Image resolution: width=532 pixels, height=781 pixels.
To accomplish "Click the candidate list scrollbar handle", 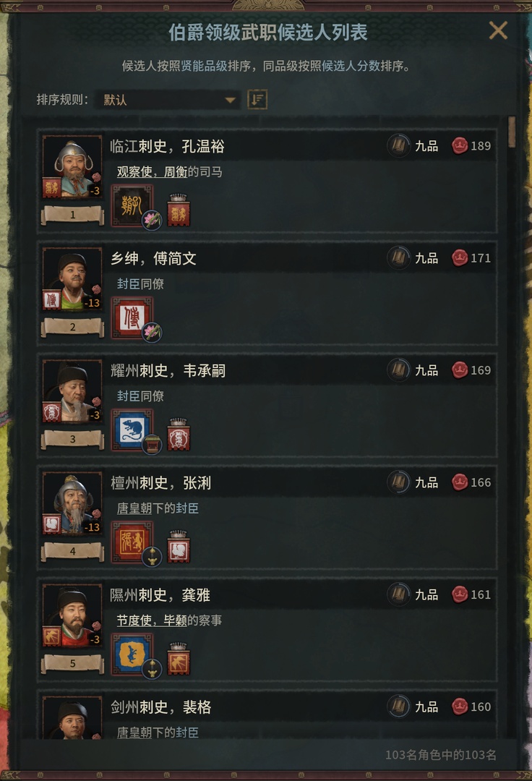I will pyautogui.click(x=512, y=132).
